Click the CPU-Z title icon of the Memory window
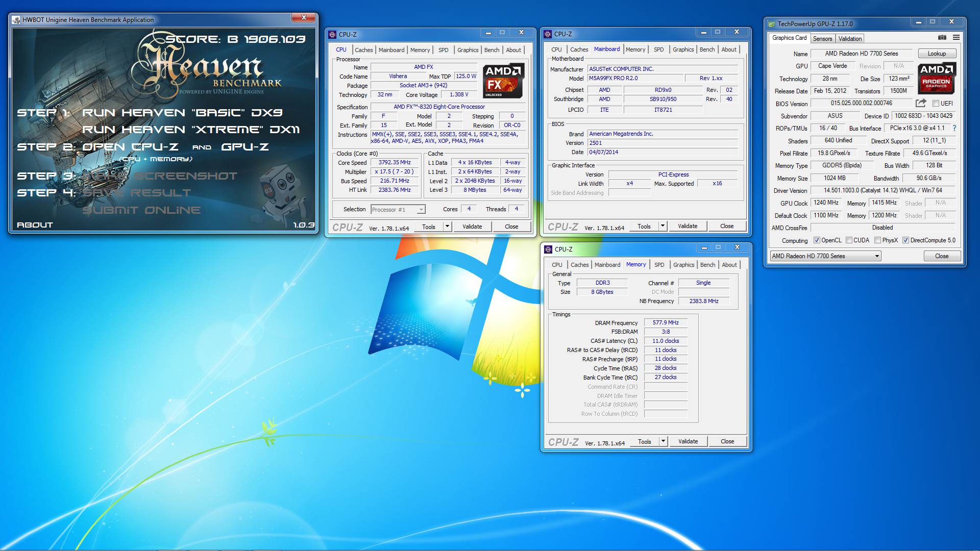Viewport: 980px width, 551px height. click(548, 249)
